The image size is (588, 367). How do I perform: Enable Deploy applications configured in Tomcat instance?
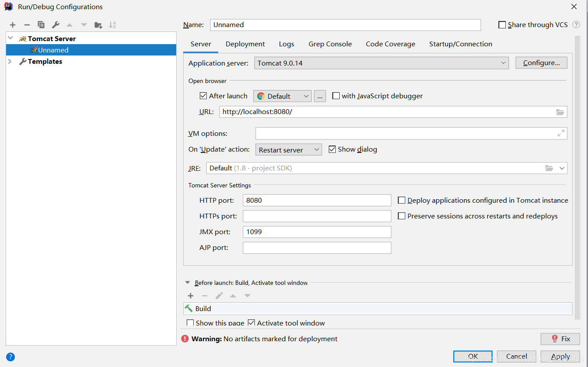pyautogui.click(x=402, y=200)
